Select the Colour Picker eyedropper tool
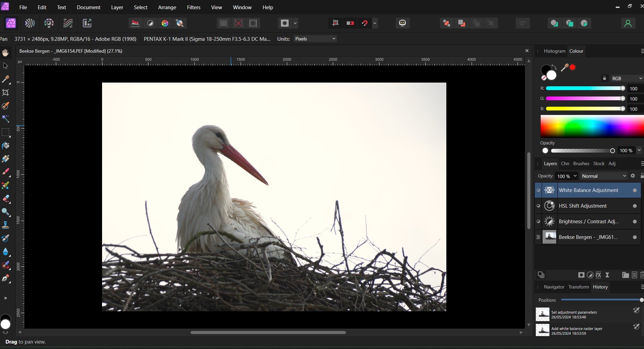The width and height of the screenshot is (644, 349). [5, 79]
